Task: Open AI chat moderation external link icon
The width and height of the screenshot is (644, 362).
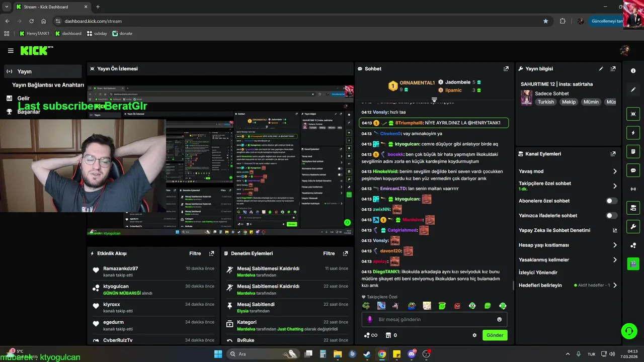Action: click(615, 230)
